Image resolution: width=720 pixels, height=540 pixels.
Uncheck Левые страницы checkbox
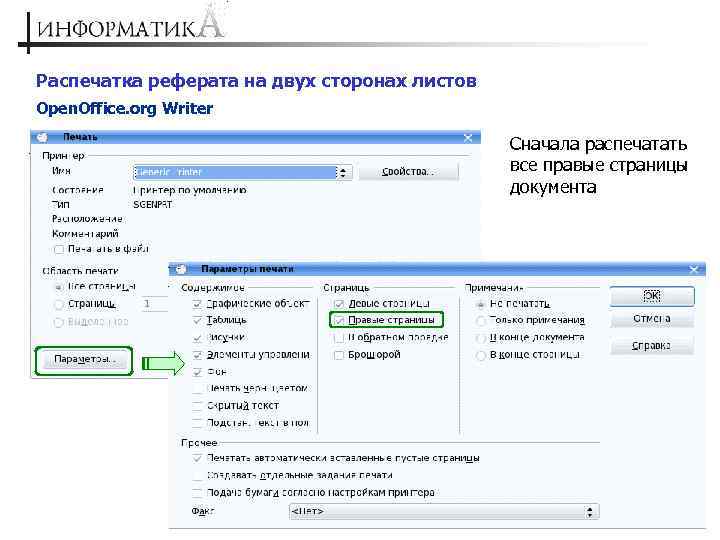coord(339,304)
